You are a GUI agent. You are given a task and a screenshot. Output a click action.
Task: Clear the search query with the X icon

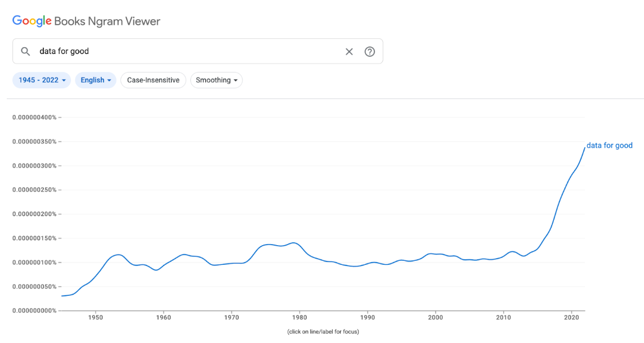click(349, 51)
